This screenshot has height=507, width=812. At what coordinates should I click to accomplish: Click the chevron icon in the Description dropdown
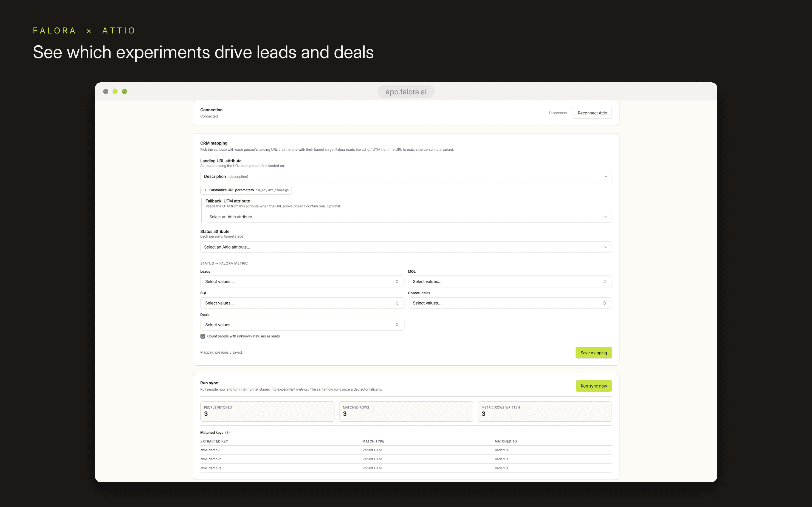coord(605,176)
